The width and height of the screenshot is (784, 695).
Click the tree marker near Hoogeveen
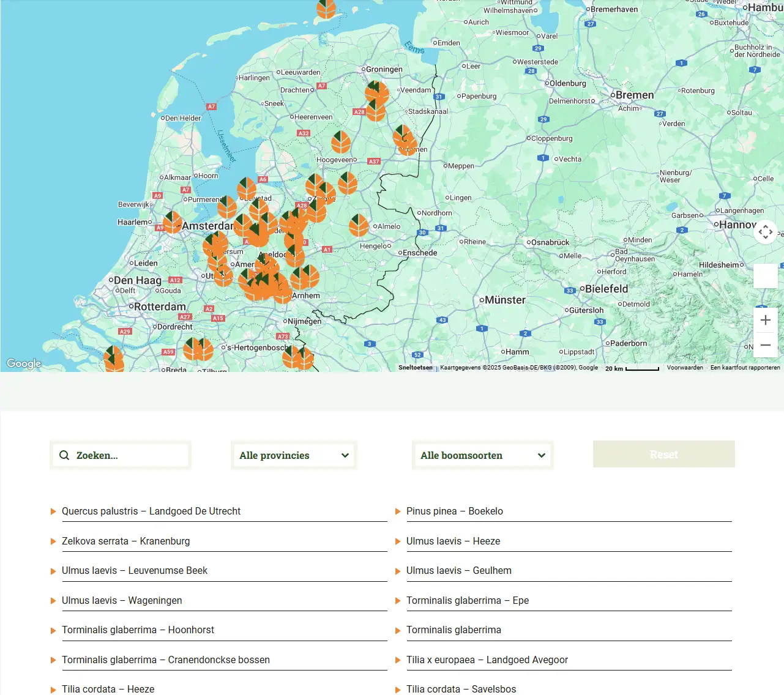[341, 142]
